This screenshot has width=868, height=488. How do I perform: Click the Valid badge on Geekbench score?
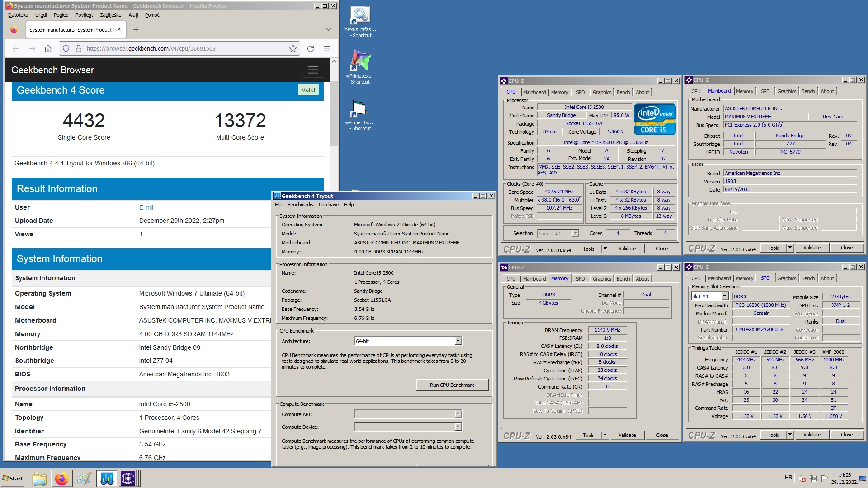click(x=308, y=90)
